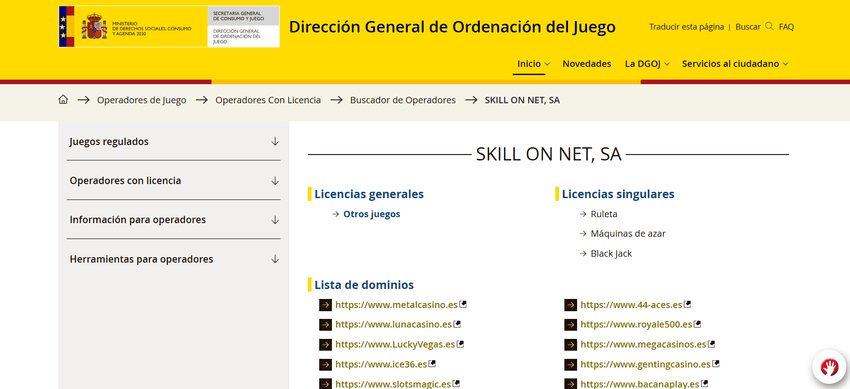
Task: Expand Operadores con licencia sidebar arrow
Action: click(x=275, y=180)
